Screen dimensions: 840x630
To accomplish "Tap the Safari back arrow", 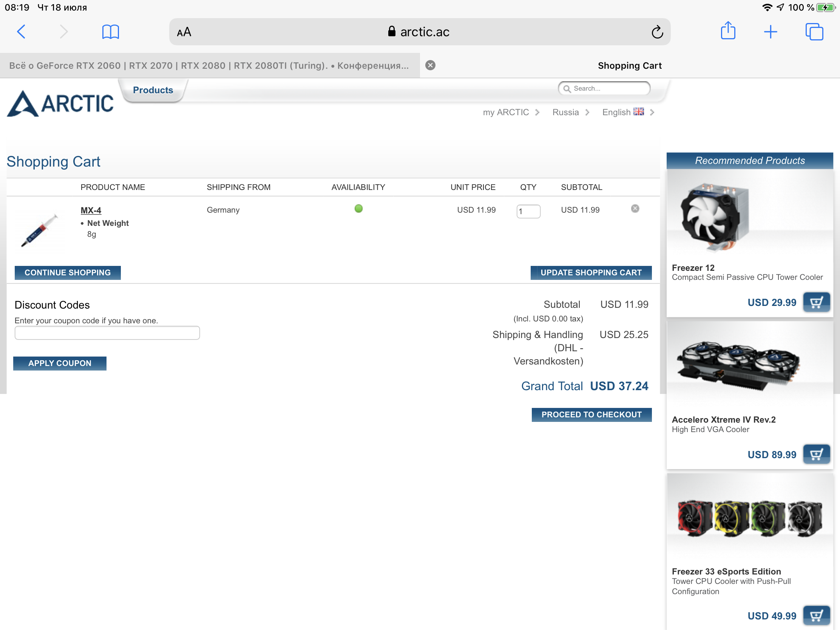I will [x=22, y=31].
